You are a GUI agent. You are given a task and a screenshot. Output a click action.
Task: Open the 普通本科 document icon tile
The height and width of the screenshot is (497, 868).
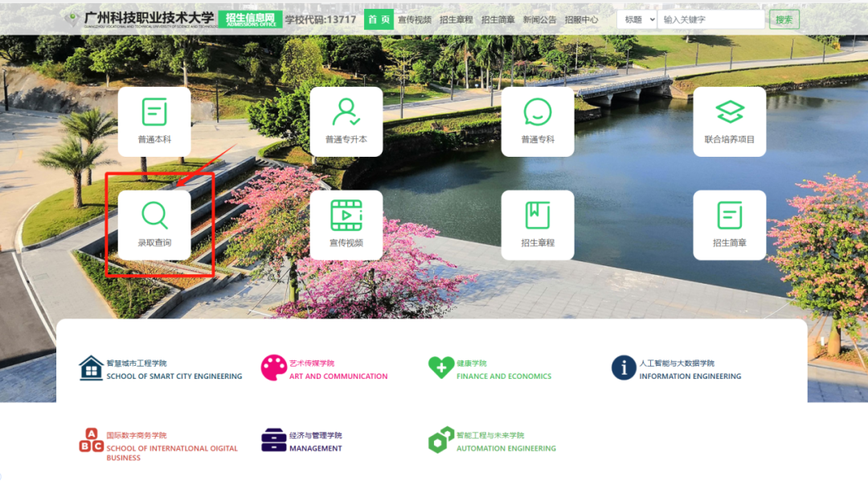pyautogui.click(x=154, y=121)
